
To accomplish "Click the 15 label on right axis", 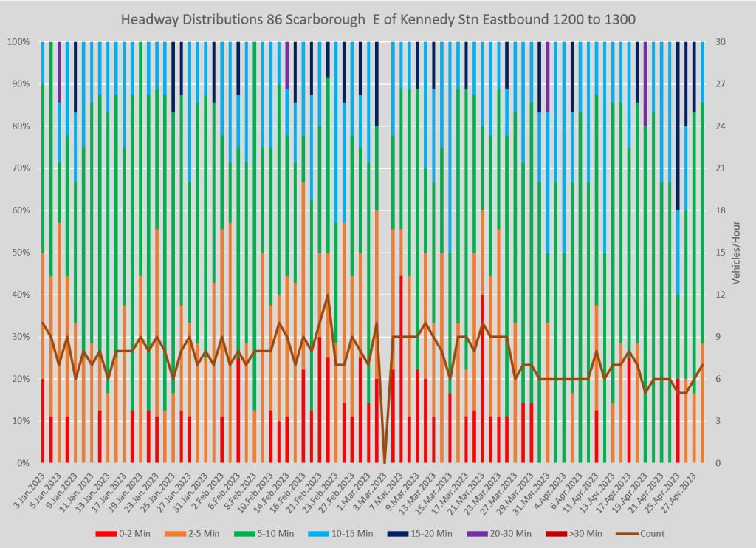I will point(714,253).
